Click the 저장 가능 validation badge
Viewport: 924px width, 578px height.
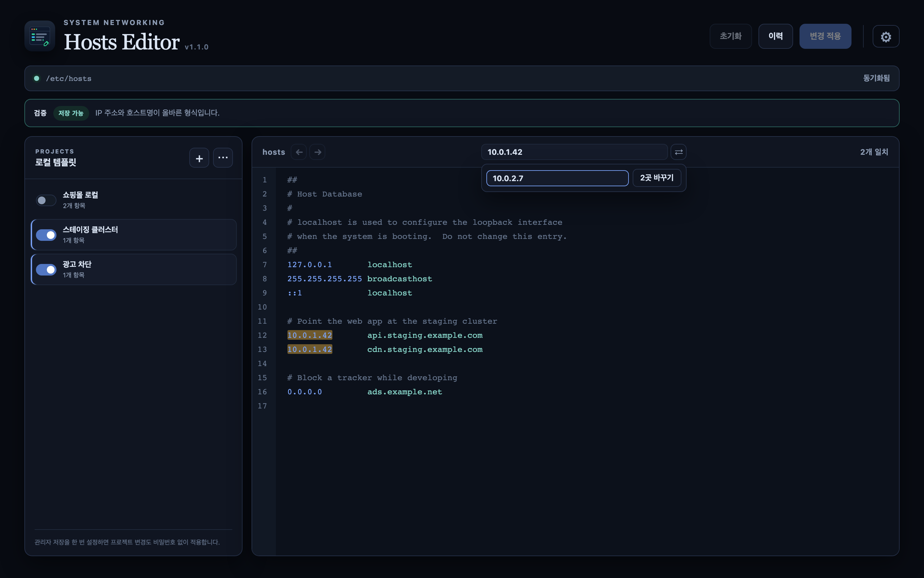(x=71, y=113)
